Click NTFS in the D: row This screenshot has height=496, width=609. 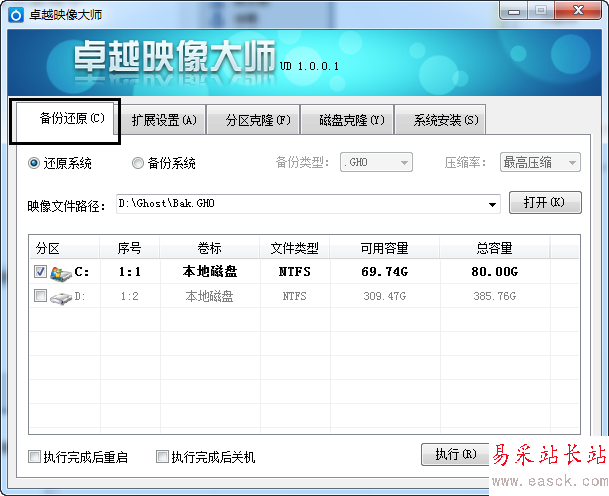294,296
